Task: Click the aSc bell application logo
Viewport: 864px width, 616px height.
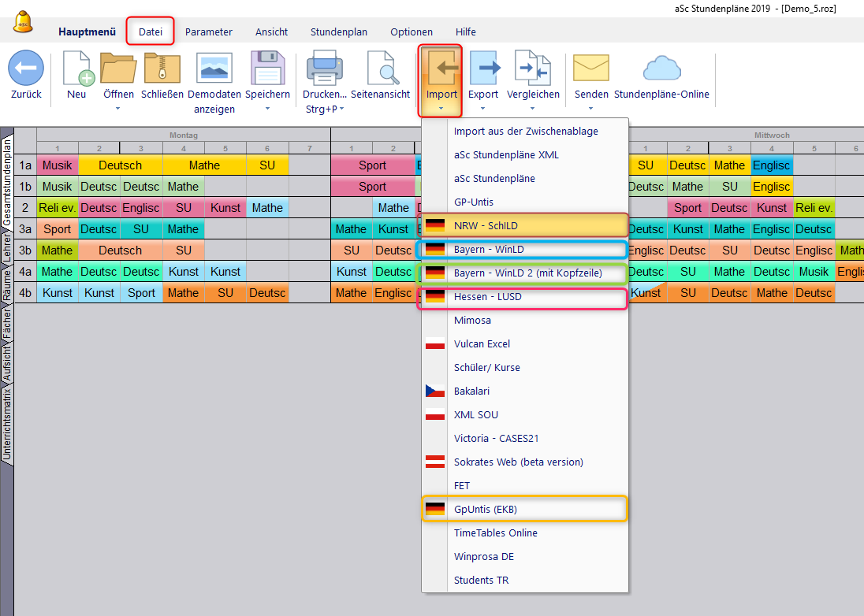Action: [x=23, y=23]
